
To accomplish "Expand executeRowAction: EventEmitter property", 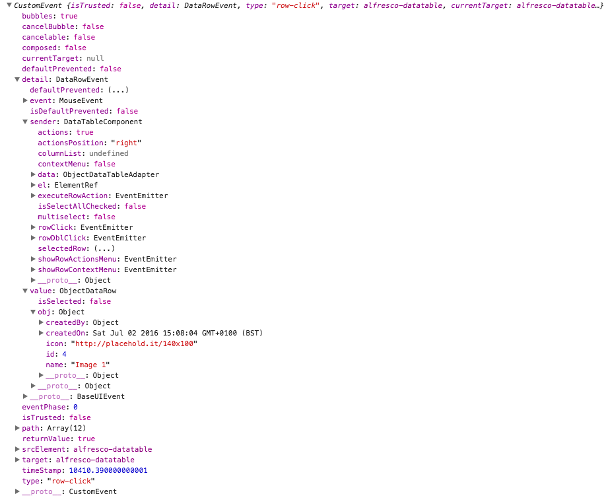I will coord(33,195).
